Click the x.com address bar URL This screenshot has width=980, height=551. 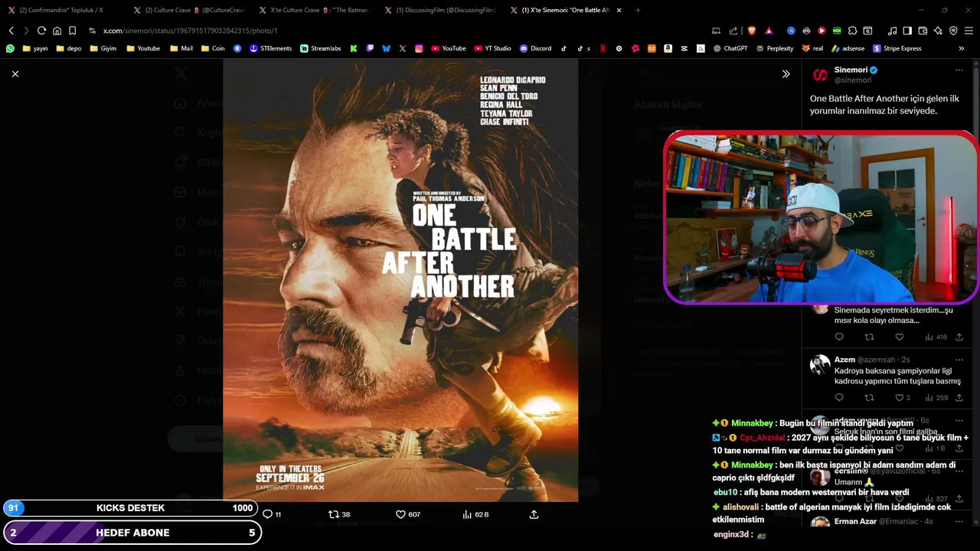[x=190, y=31]
